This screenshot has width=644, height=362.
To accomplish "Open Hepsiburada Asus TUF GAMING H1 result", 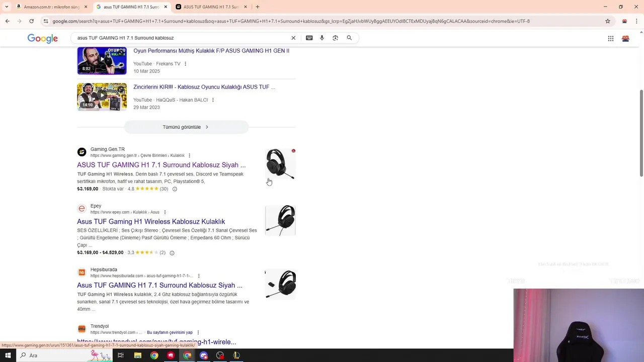I will [159, 285].
